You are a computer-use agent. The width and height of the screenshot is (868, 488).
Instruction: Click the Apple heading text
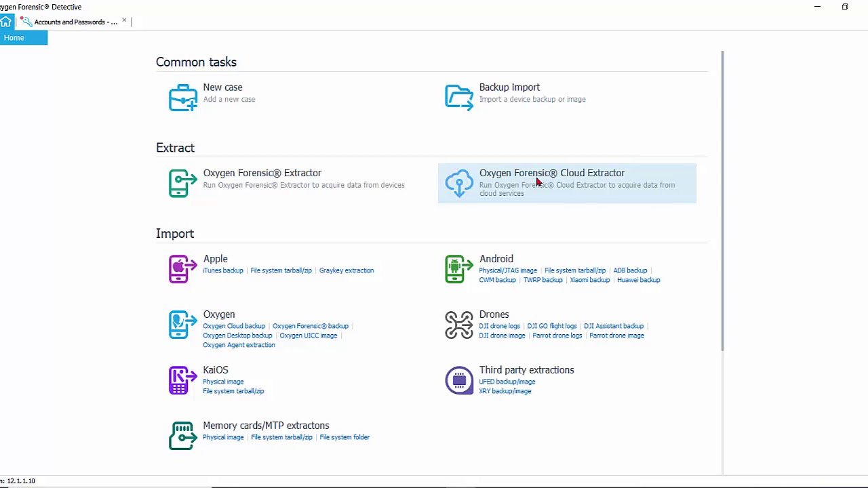[x=215, y=259]
